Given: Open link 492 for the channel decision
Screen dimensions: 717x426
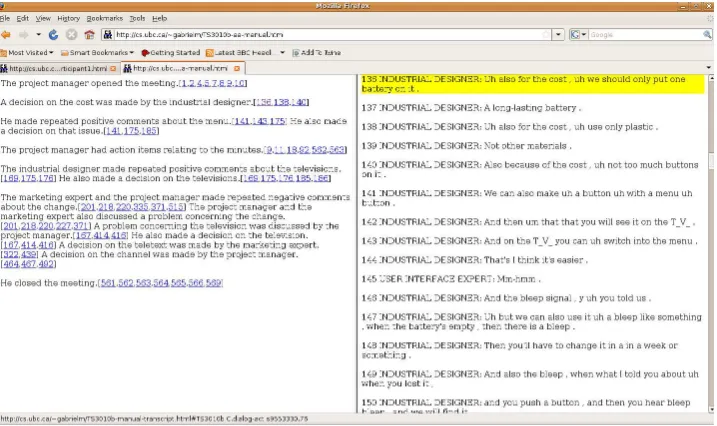Looking at the screenshot, I should (46, 264).
